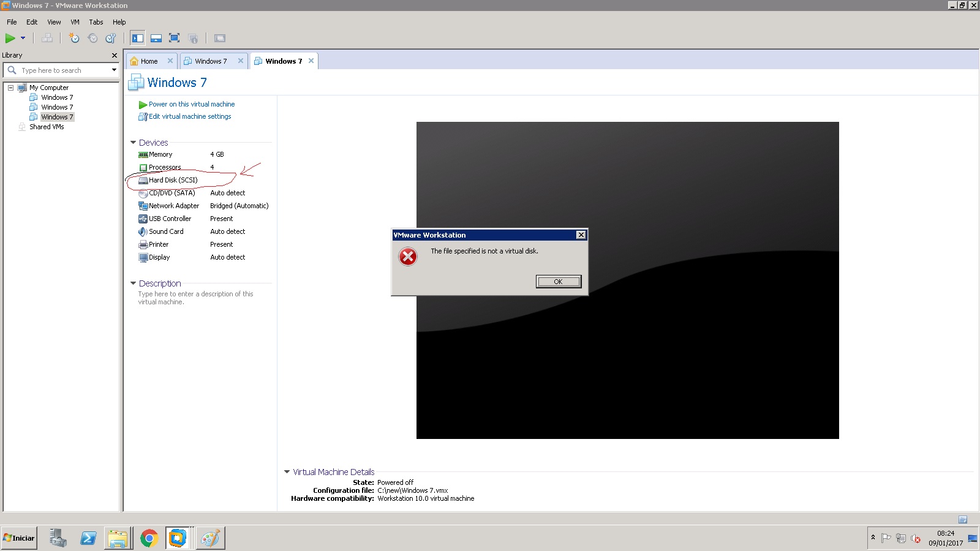The height and width of the screenshot is (551, 980).
Task: Select Shared VMs in the library
Action: 47,127
